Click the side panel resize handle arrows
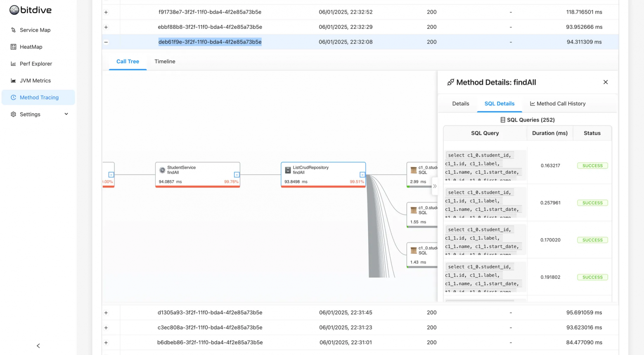The width and height of the screenshot is (644, 355). point(434,186)
